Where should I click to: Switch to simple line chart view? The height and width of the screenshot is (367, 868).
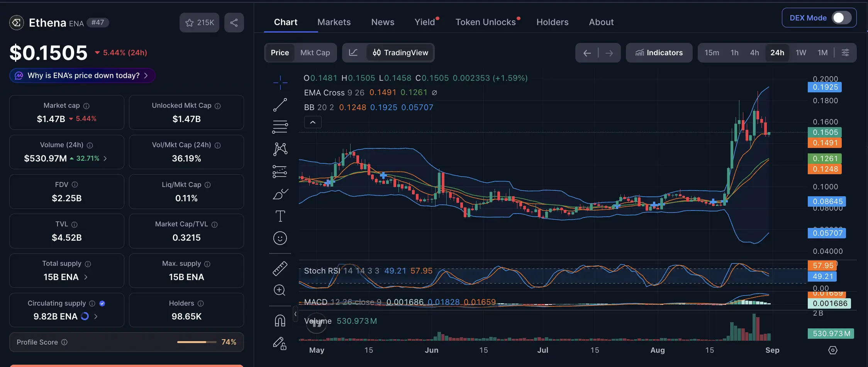click(353, 53)
